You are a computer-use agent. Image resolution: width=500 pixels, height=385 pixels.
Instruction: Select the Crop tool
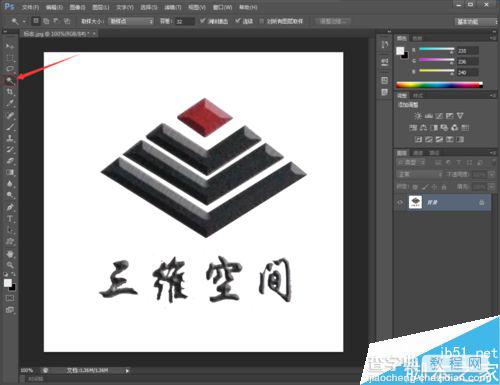[10, 92]
